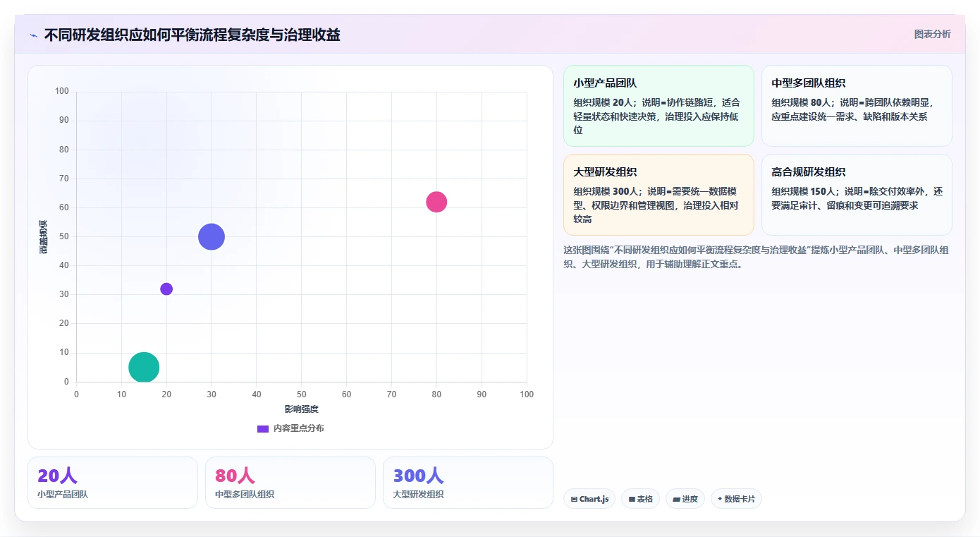Click the lightning icon beside the title
The image size is (980, 537).
click(33, 35)
